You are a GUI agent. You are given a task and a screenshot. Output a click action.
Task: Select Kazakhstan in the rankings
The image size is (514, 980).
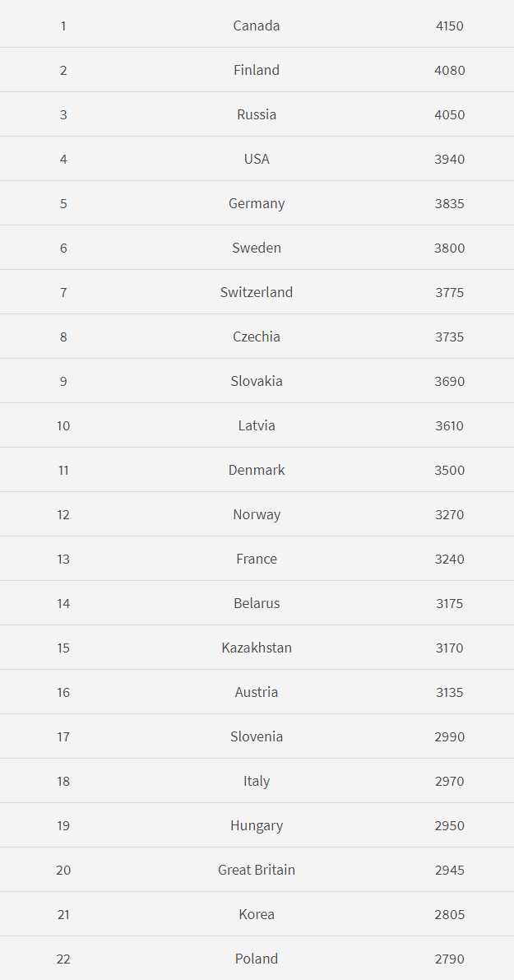point(256,647)
